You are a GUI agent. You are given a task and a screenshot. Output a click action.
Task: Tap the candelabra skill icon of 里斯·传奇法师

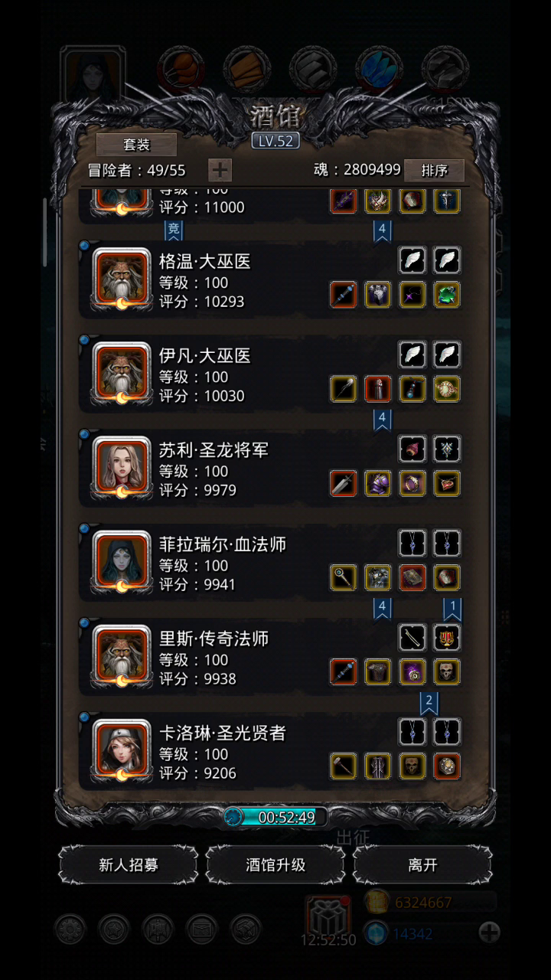click(x=447, y=637)
